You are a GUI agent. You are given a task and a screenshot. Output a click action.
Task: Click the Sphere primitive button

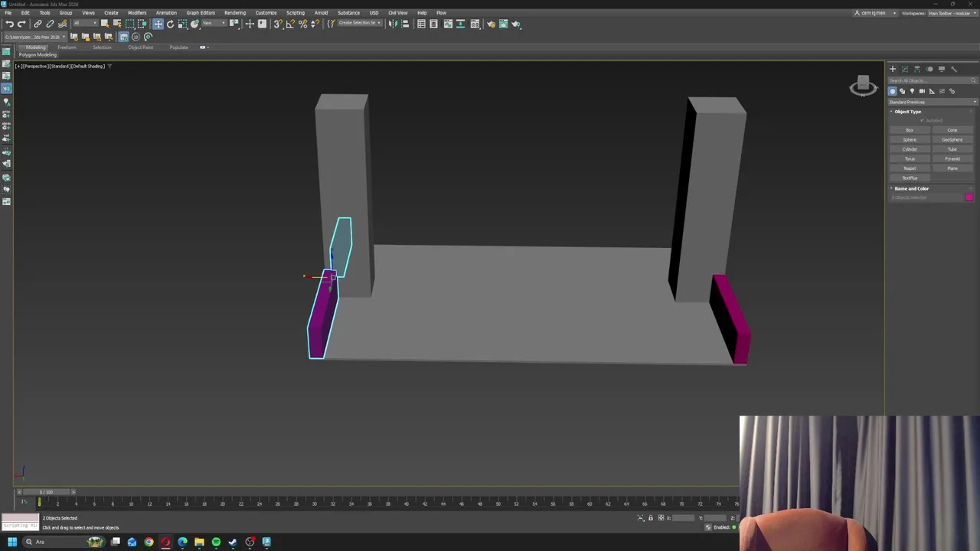click(x=910, y=139)
